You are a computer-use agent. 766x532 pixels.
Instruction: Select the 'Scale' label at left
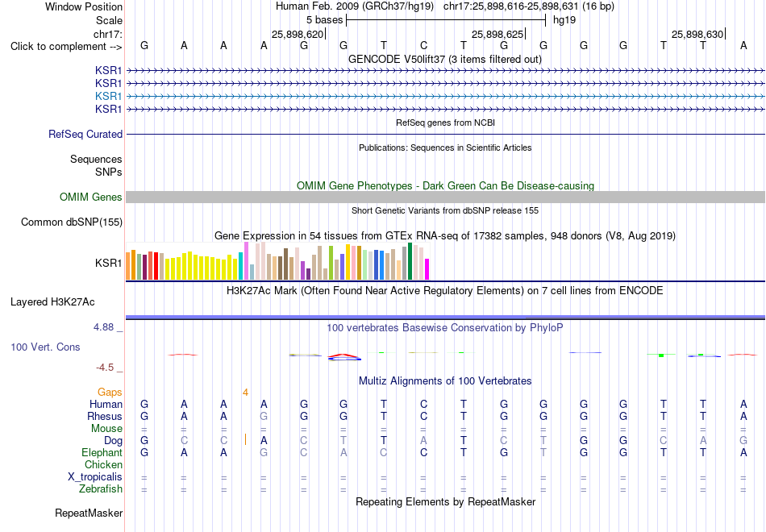pos(109,20)
